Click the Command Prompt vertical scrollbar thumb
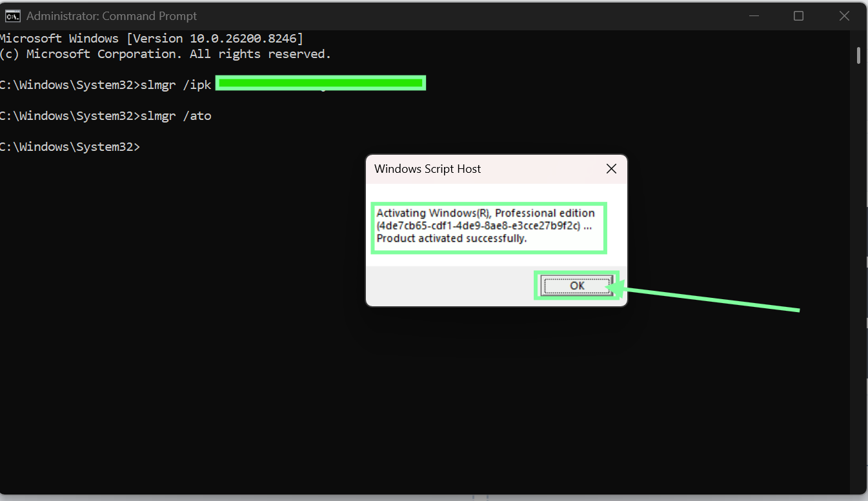Viewport: 868px width, 501px height. [858, 55]
